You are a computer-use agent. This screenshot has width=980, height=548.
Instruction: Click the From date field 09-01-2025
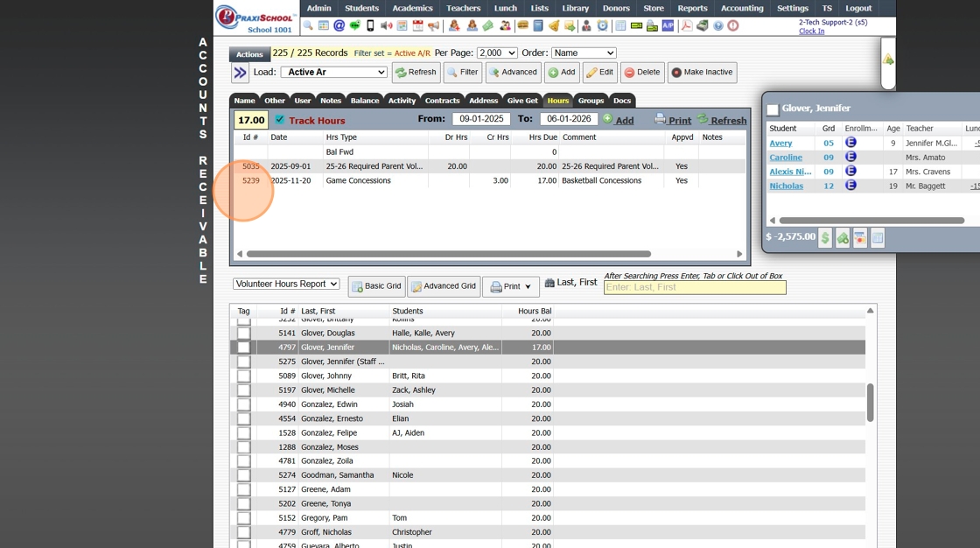(x=481, y=119)
